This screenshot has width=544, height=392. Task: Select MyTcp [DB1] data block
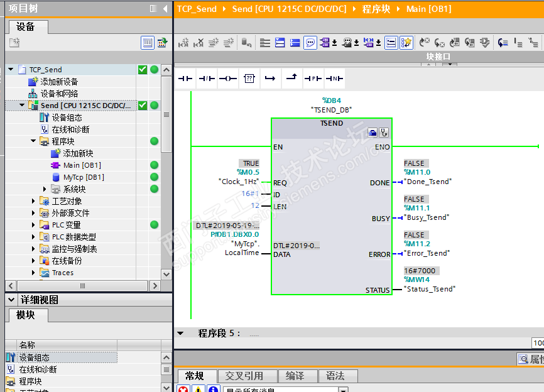click(84, 177)
